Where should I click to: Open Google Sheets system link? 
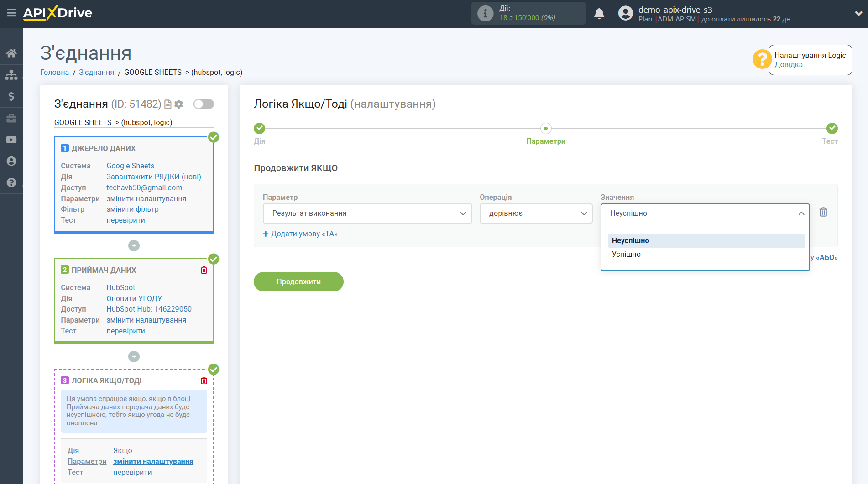click(130, 166)
